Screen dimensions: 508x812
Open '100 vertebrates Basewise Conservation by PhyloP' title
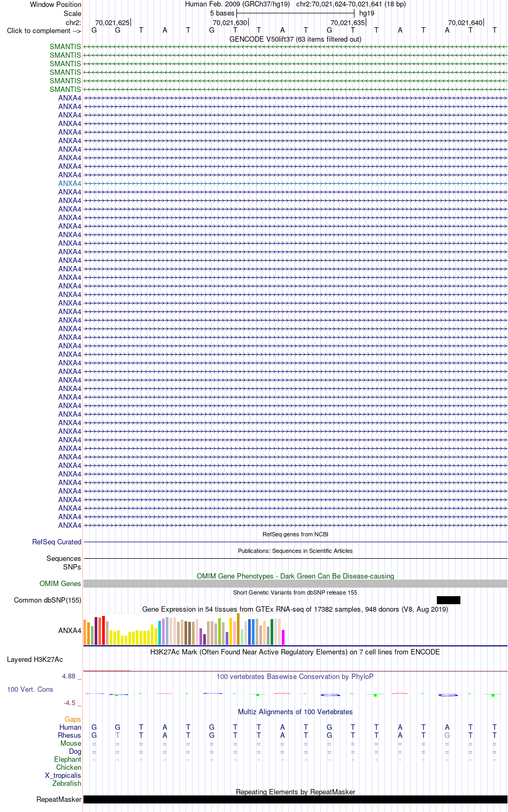[295, 676]
